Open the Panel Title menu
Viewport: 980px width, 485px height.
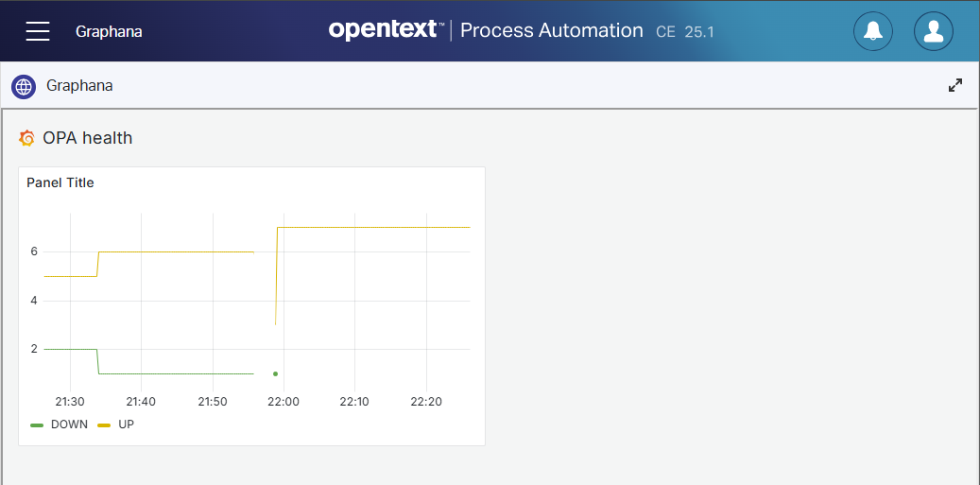tap(60, 183)
